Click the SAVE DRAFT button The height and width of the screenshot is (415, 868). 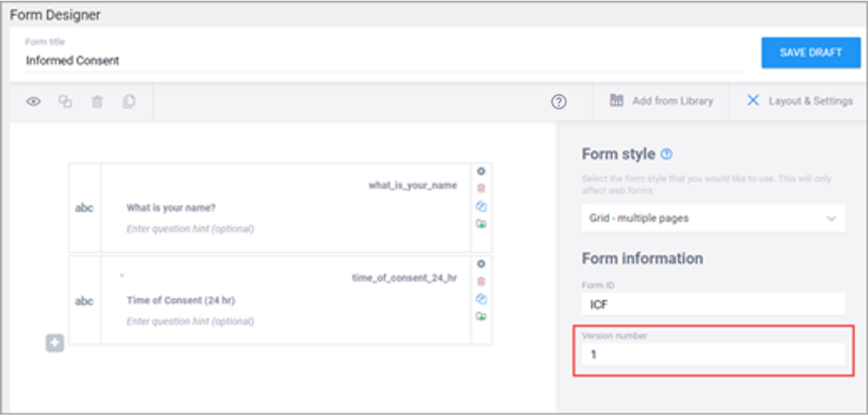pos(811,53)
